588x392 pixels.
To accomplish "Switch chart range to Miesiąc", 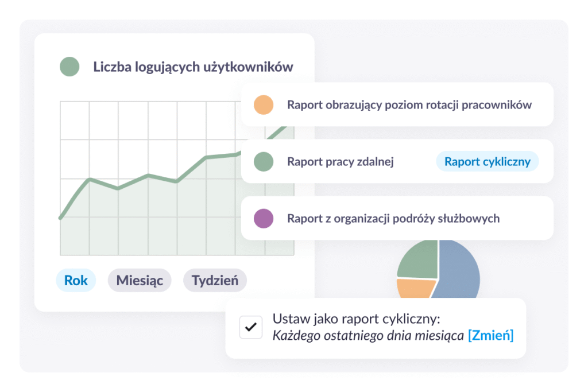I will click(140, 281).
